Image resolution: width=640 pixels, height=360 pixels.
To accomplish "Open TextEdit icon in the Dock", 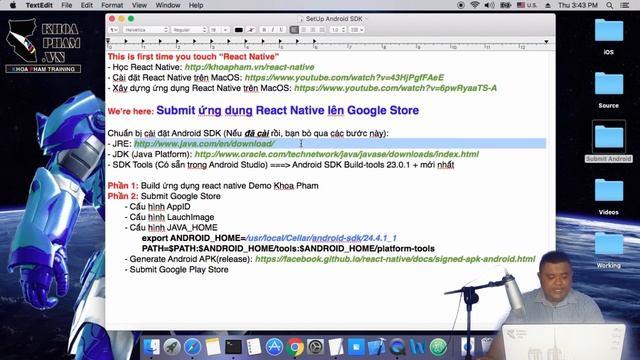I will pyautogui.click(x=336, y=347).
